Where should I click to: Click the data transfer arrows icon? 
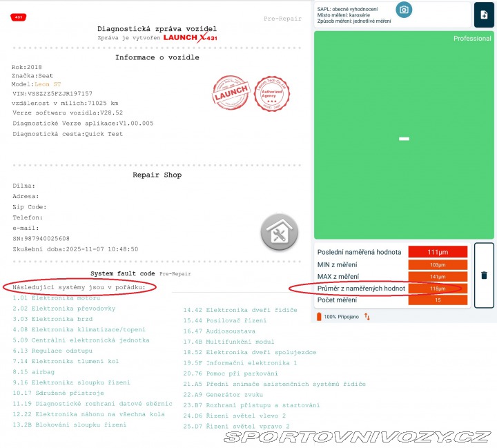click(367, 316)
